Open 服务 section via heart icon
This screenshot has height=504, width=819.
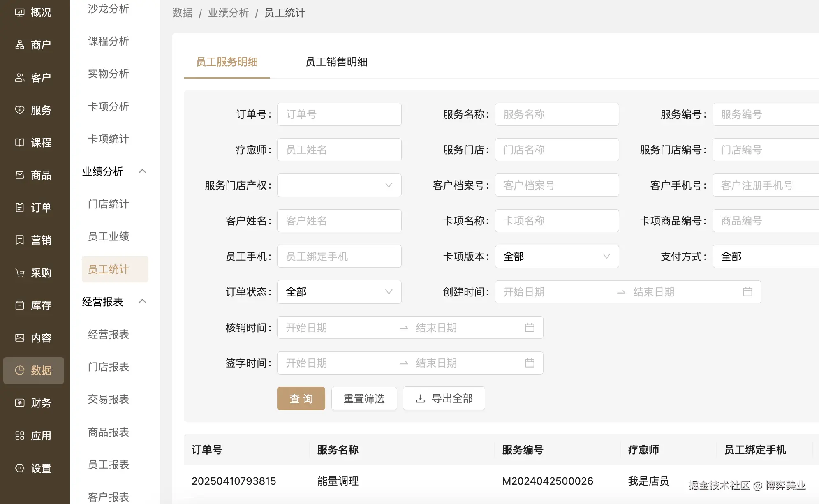tap(20, 110)
